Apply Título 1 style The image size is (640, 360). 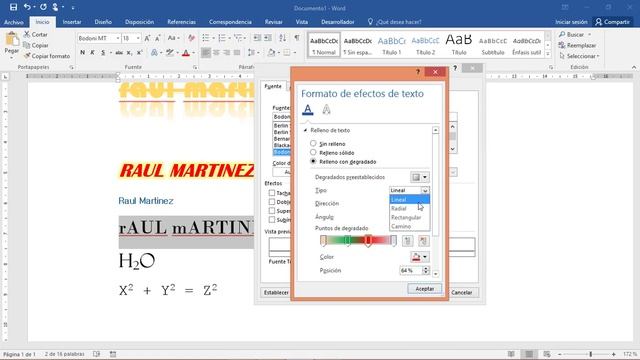click(x=391, y=44)
